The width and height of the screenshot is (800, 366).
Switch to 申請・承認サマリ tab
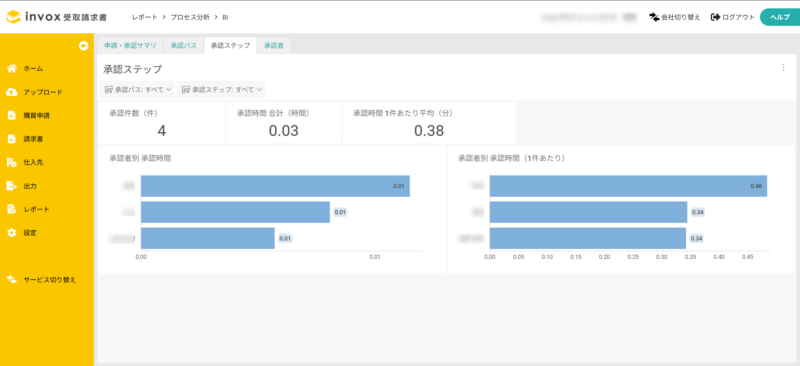(130, 45)
